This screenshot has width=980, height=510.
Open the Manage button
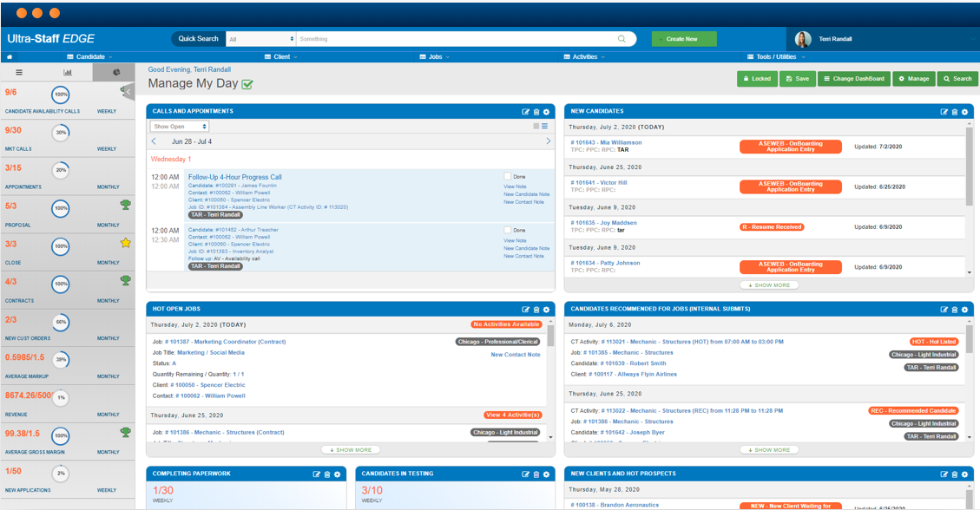(914, 79)
